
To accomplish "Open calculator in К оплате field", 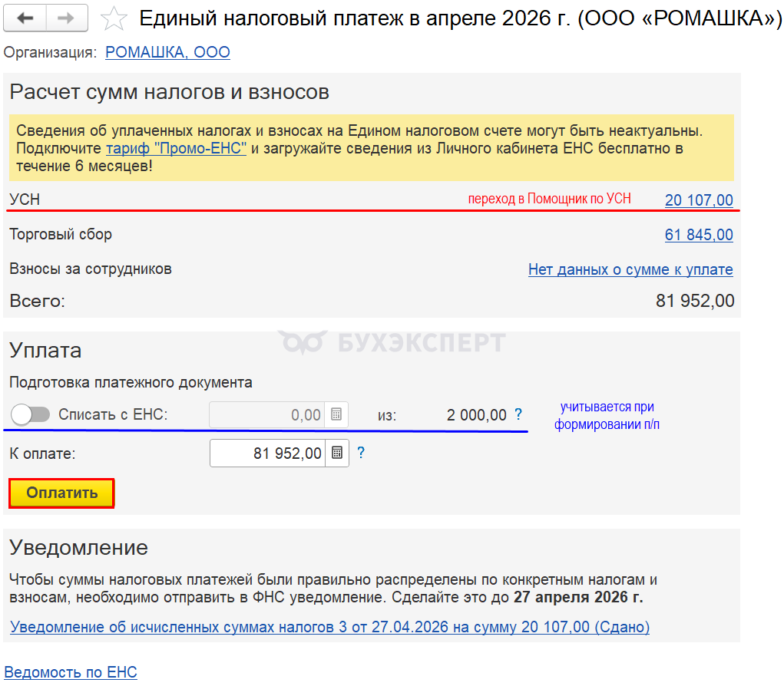I will [337, 453].
